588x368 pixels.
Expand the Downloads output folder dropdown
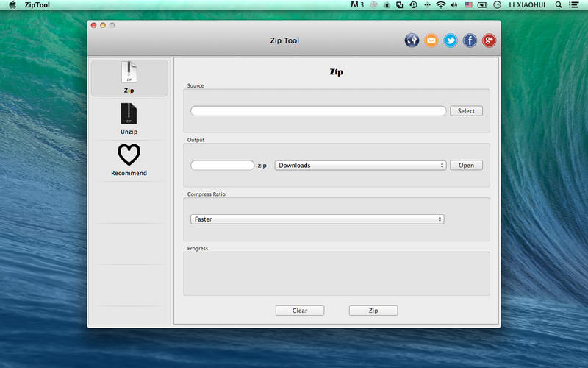pyautogui.click(x=360, y=166)
